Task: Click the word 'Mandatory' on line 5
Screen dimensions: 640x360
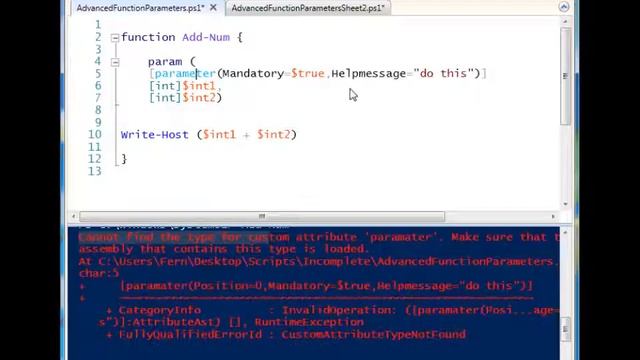Action: (x=253, y=73)
